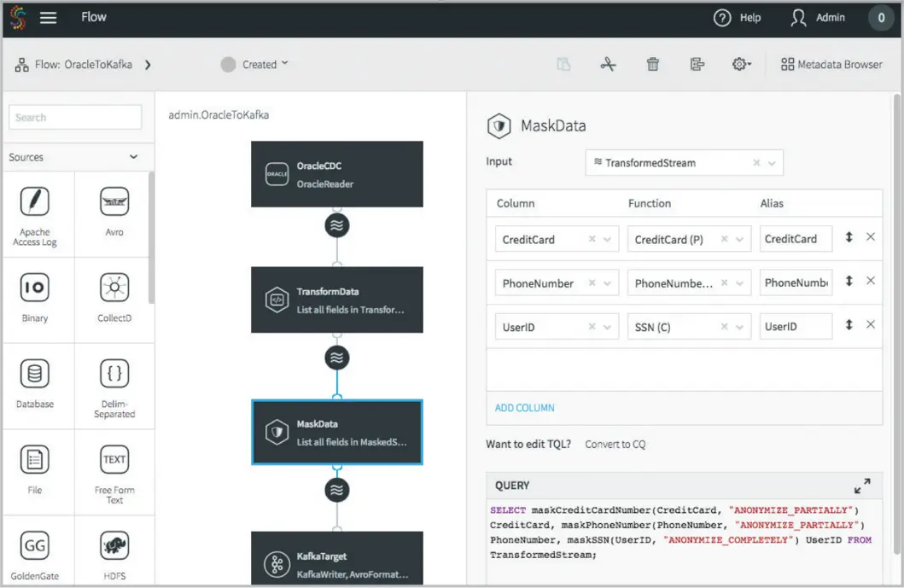This screenshot has height=588, width=904.
Task: Choose the Database source icon
Action: click(x=35, y=375)
